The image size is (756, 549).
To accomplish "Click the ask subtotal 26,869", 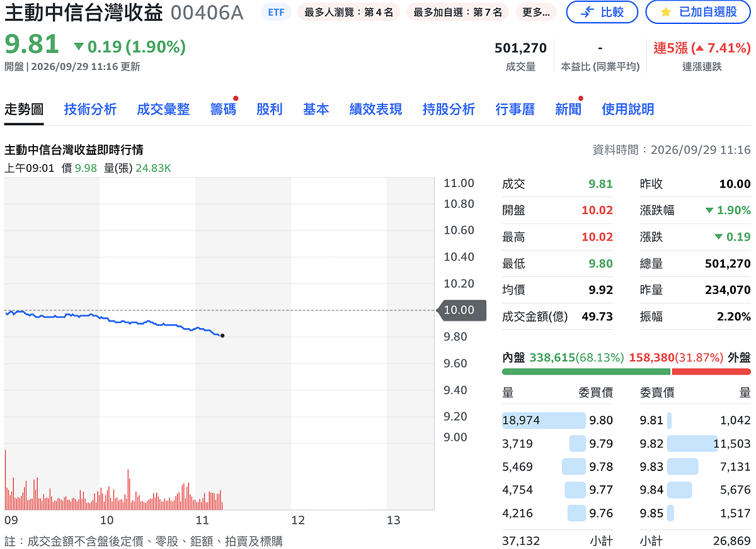I will (x=732, y=540).
